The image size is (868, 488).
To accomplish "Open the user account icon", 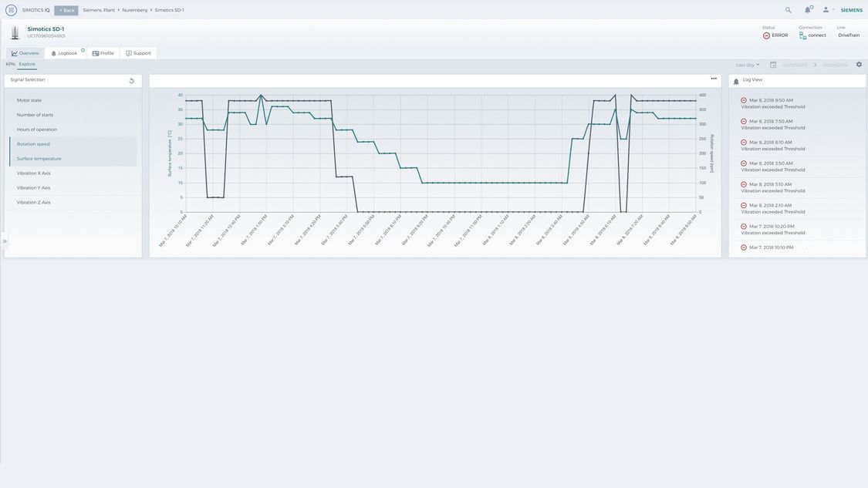I will pyautogui.click(x=826, y=10).
